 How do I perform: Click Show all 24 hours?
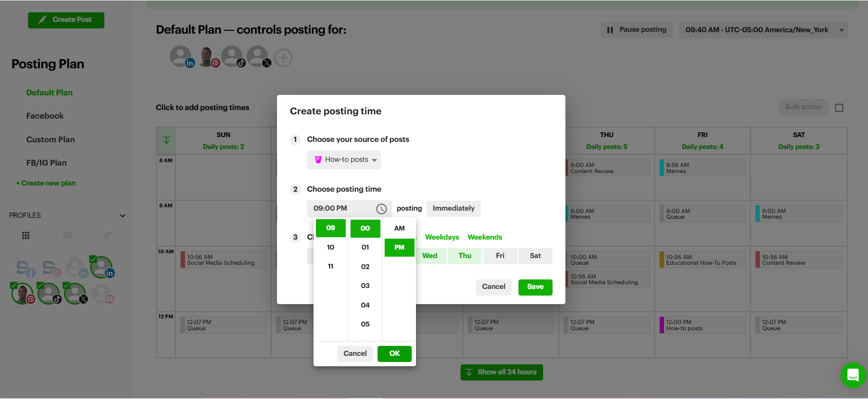[501, 372]
